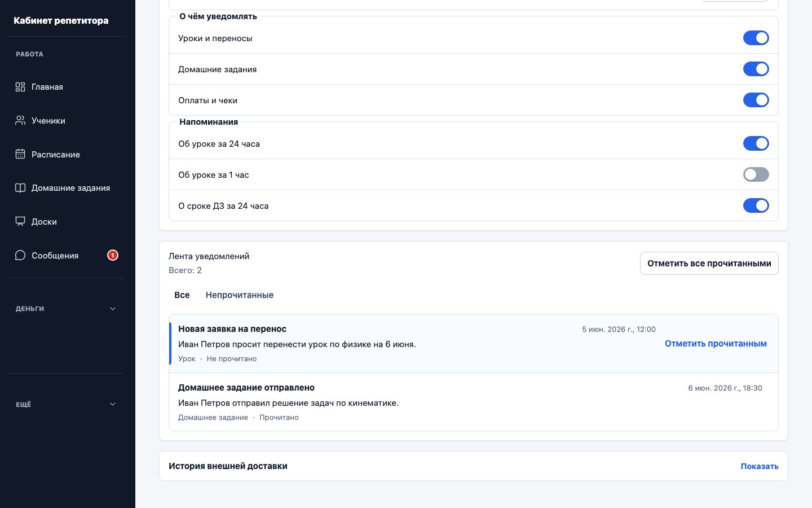Navigate to Расписание in the sidebar
812x508 pixels.
point(67,155)
